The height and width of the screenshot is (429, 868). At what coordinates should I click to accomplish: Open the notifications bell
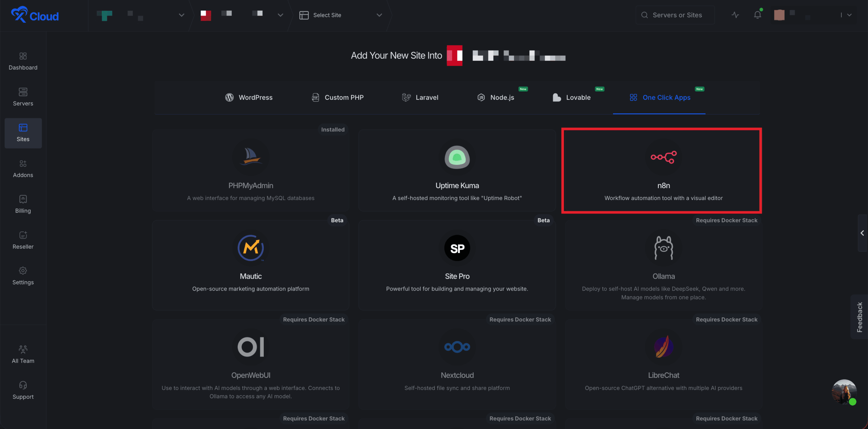click(x=757, y=15)
